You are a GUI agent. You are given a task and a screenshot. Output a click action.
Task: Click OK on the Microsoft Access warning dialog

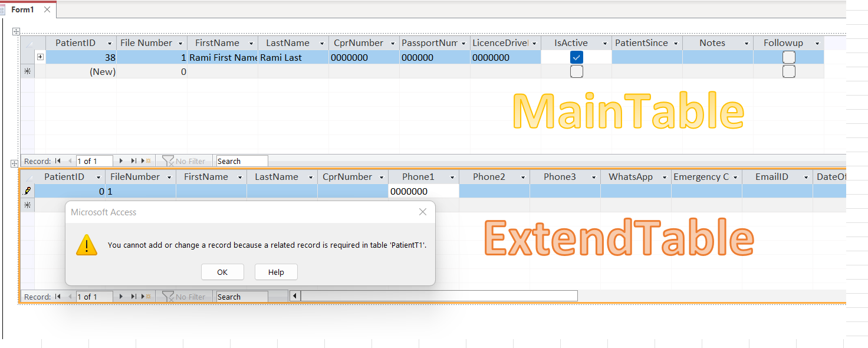[222, 272]
